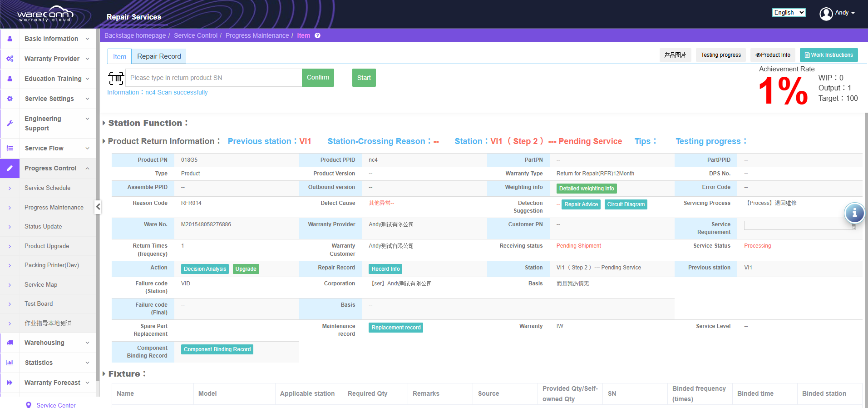
Task: Click the green Upgrade button
Action: (246, 269)
